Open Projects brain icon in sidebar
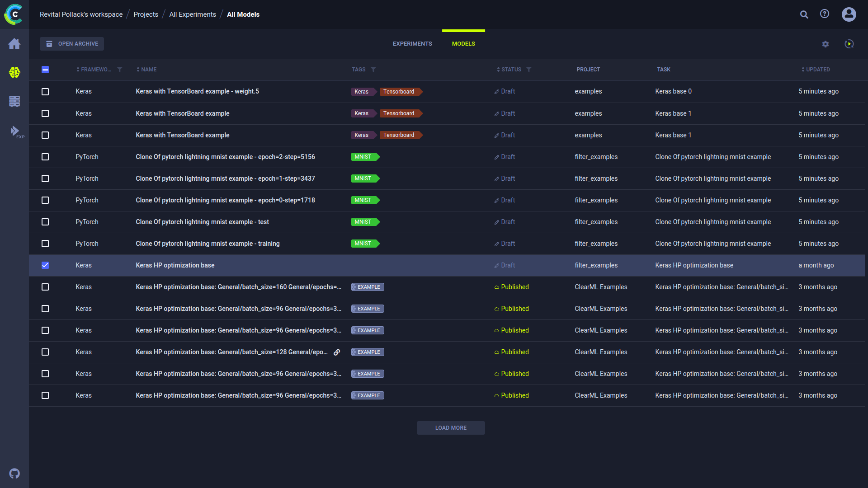868x488 pixels. pos(14,72)
